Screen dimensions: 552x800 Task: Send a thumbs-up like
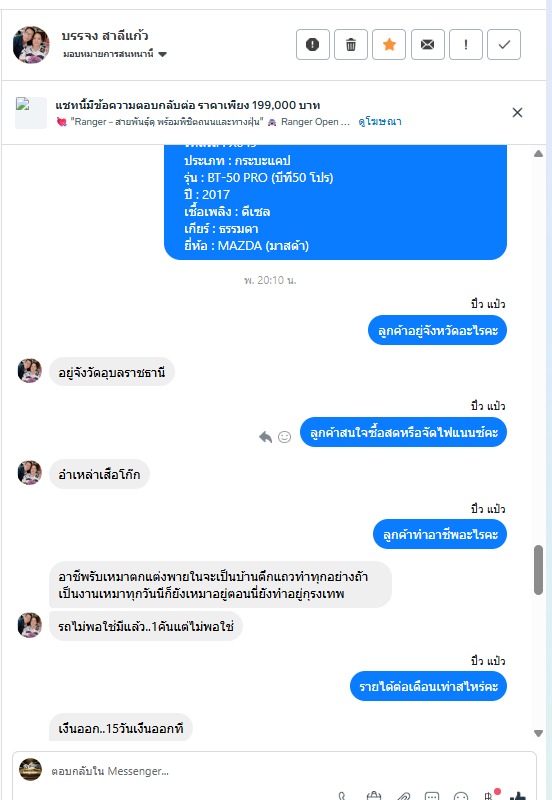[517, 796]
